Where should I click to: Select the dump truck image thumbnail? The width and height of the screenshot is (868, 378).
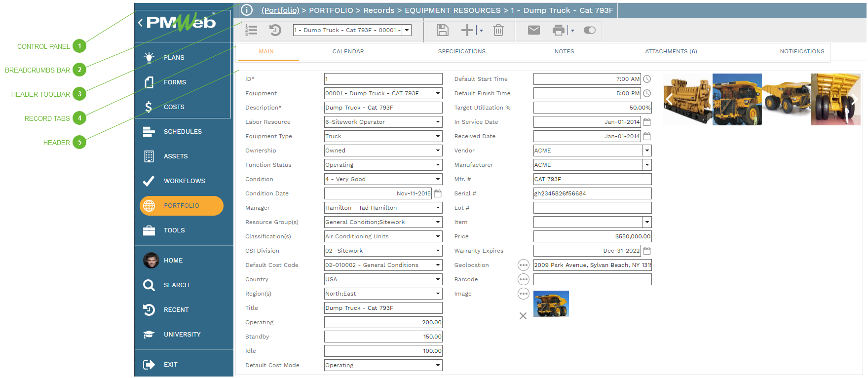[x=551, y=303]
